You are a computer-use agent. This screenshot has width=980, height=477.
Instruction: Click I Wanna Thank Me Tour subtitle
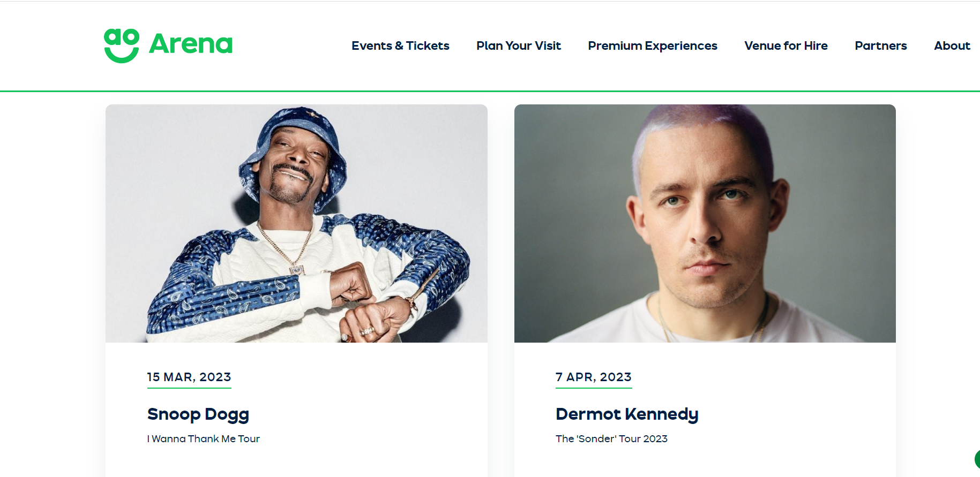(x=204, y=439)
